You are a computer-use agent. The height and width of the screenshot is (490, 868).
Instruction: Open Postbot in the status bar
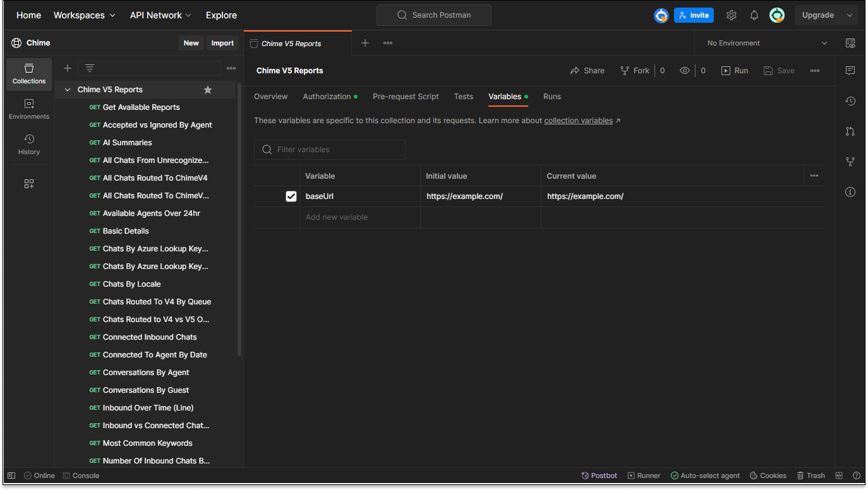click(x=599, y=475)
